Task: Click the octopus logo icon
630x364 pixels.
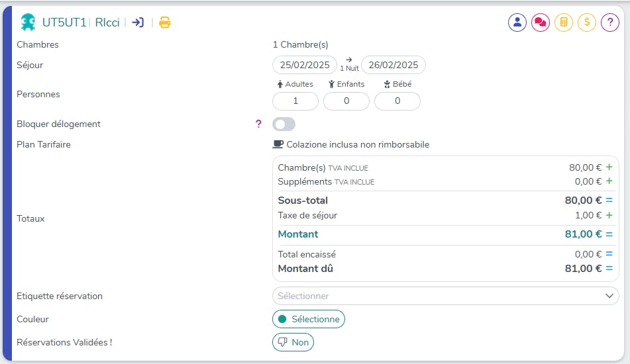Action: [x=28, y=23]
